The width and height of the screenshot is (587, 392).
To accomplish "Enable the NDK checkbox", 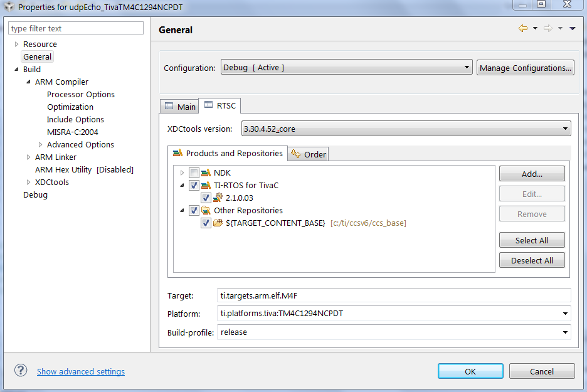I will pos(194,173).
